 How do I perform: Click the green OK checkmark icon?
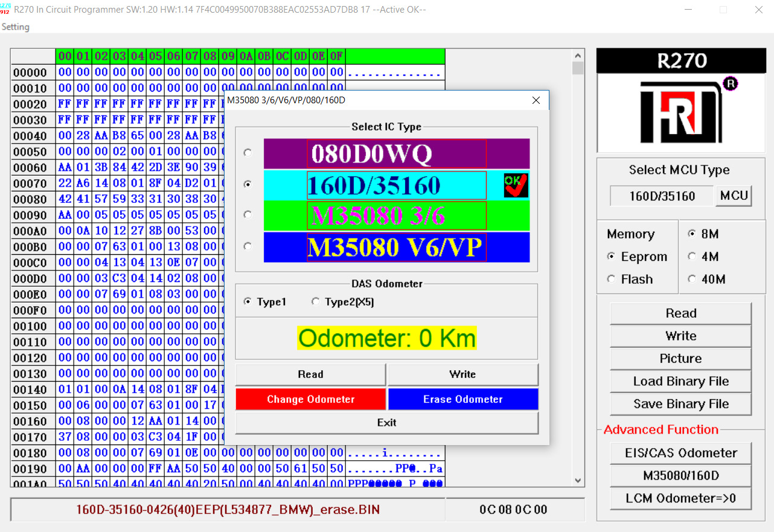coord(516,185)
